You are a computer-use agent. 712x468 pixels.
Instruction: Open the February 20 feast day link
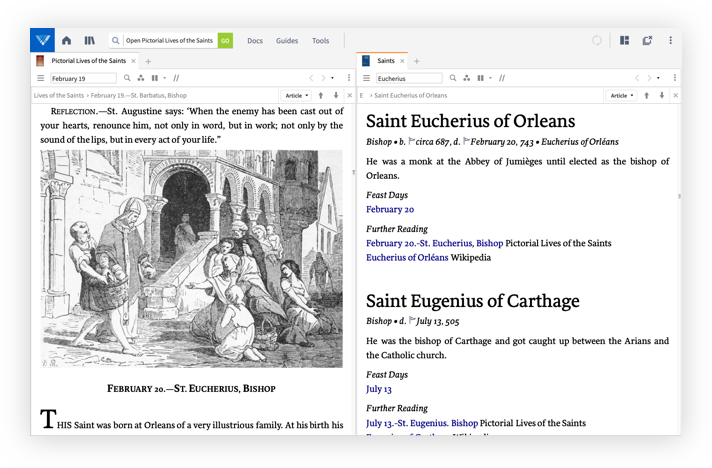390,209
